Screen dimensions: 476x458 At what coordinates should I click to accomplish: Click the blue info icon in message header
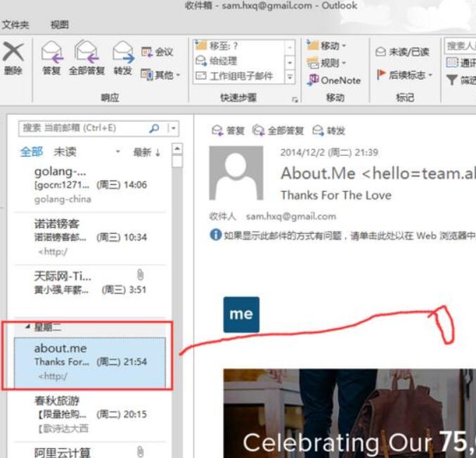click(x=216, y=235)
